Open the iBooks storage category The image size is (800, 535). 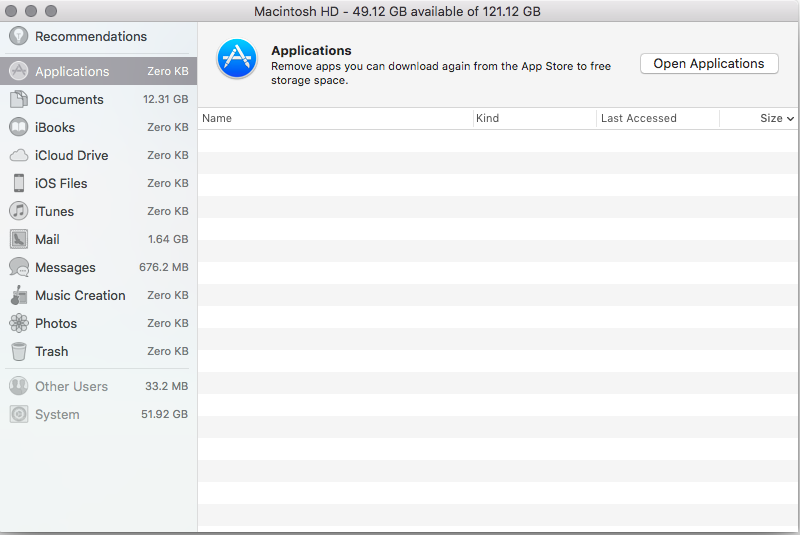[98, 127]
